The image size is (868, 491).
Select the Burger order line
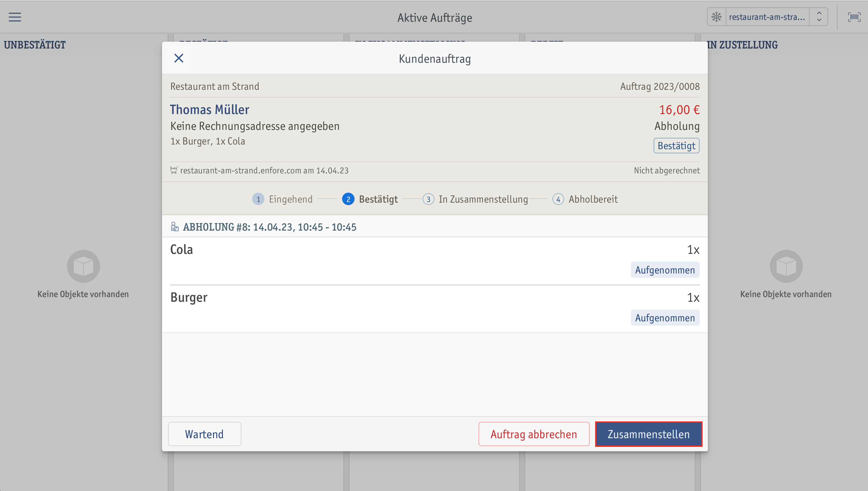tap(435, 309)
